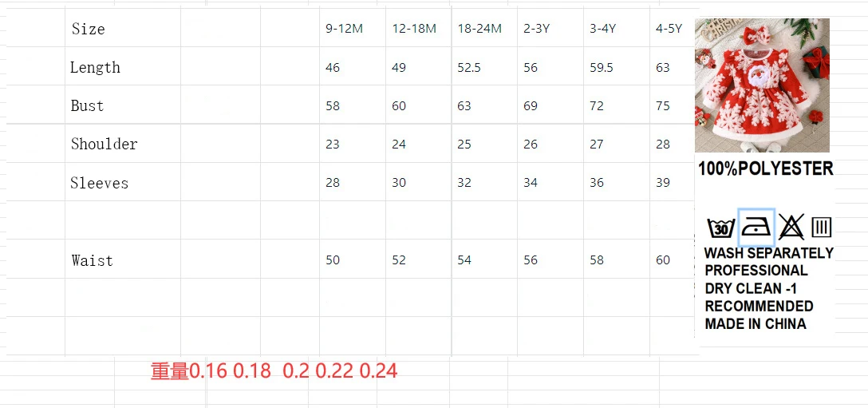Select the Santa dress product image
868x408 pixels.
[x=762, y=85]
